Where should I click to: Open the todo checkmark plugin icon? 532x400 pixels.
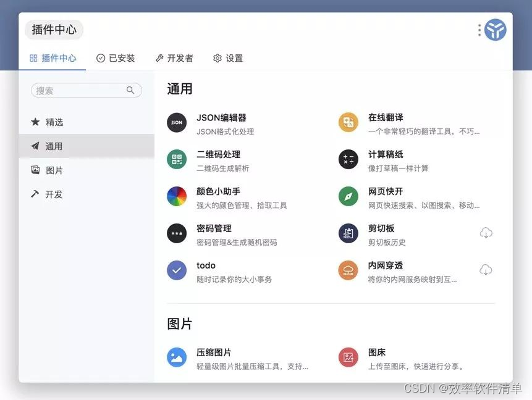tap(177, 271)
